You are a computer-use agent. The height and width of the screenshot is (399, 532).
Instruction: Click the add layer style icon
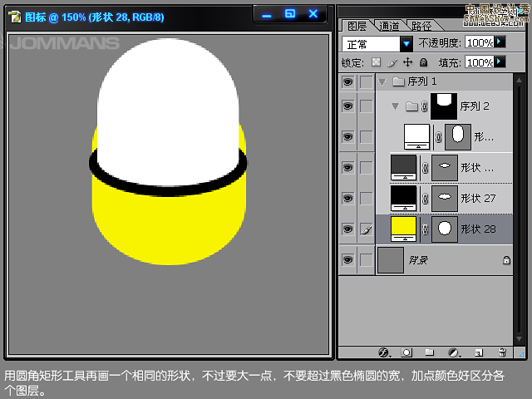tap(384, 352)
